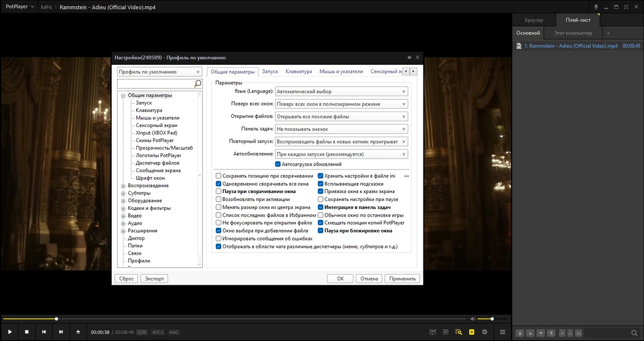Screen dimensions: 644x341
Task: Toggle 360° video mode icon
Action: tap(433, 332)
